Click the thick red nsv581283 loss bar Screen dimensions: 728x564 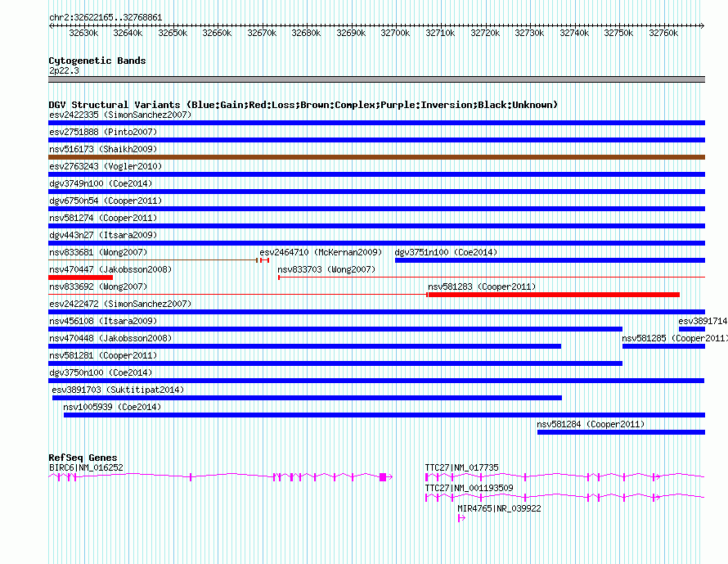coord(554,295)
